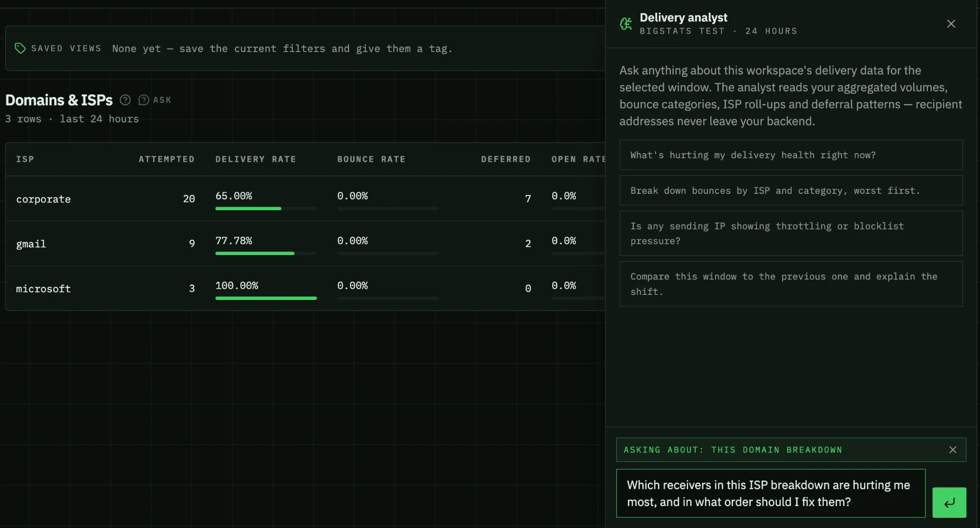The height and width of the screenshot is (528, 980).
Task: Sort by the ISP column header
Action: pyautogui.click(x=25, y=159)
